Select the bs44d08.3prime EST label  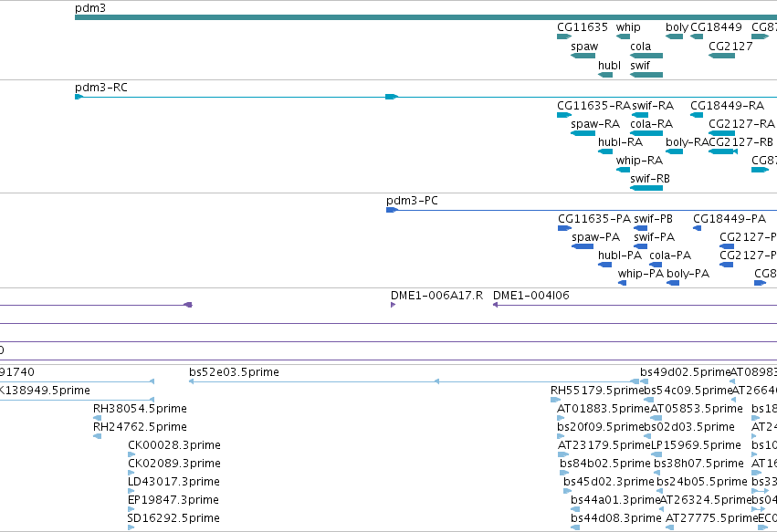[x=616, y=518]
